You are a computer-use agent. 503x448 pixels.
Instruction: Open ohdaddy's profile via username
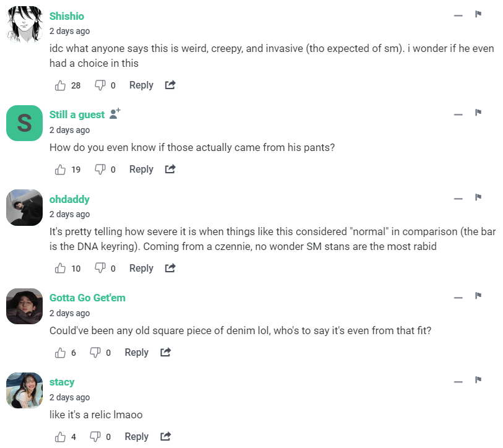(69, 199)
